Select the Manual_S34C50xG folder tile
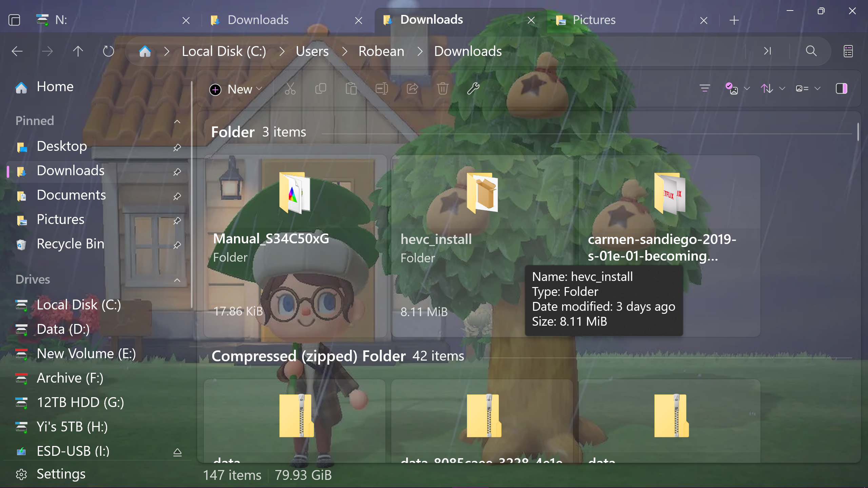This screenshot has width=868, height=488. [295, 246]
